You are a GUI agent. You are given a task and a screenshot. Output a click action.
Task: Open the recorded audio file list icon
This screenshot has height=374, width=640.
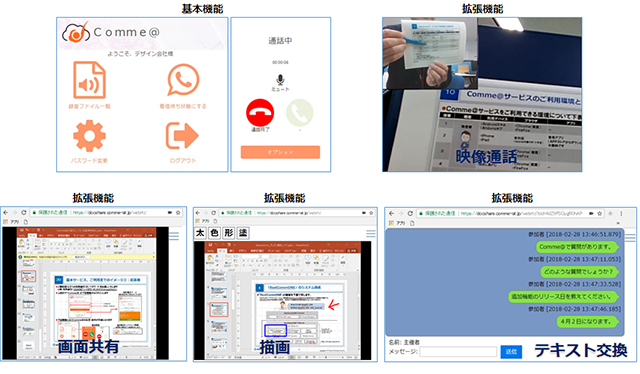89,80
